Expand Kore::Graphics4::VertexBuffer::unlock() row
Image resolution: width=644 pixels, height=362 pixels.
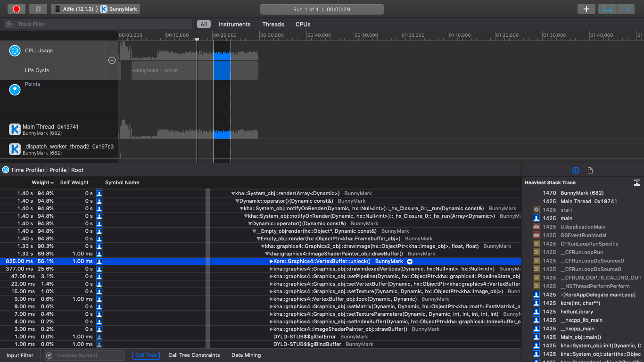point(271,262)
